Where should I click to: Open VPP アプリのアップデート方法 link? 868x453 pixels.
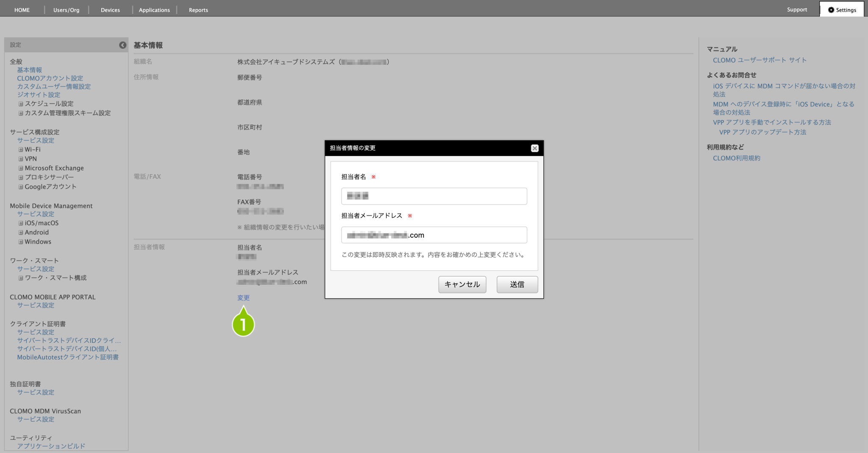pos(762,132)
